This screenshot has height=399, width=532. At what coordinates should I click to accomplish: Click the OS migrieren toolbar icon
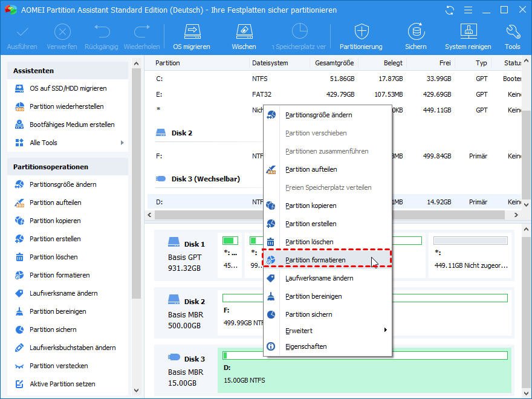tap(192, 37)
